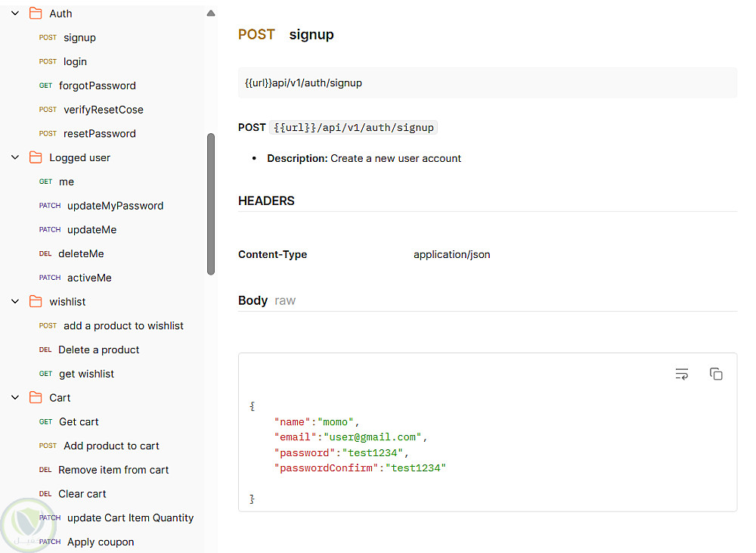The width and height of the screenshot is (756, 553).
Task: Select the DEL deleteMe request
Action: (81, 253)
